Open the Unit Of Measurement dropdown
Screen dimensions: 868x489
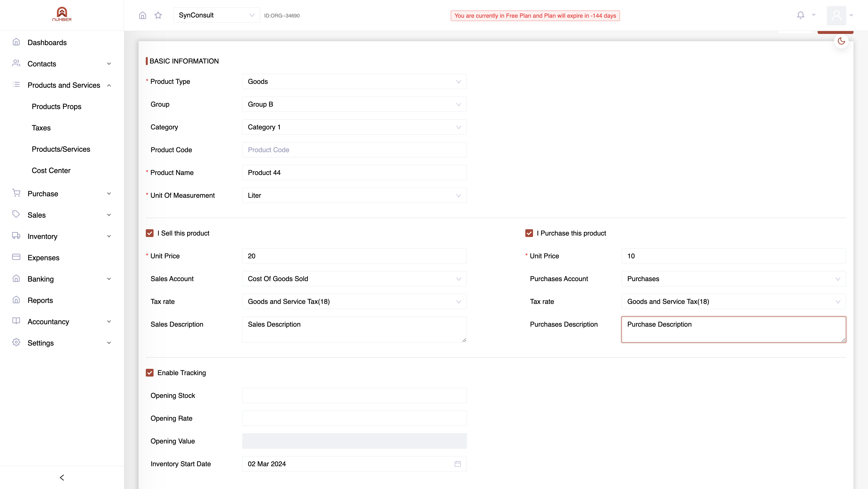[x=355, y=195]
